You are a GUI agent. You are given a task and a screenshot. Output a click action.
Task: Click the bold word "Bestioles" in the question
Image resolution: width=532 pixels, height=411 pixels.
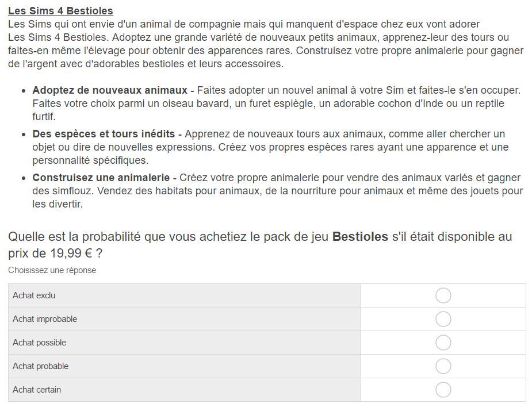360,236
